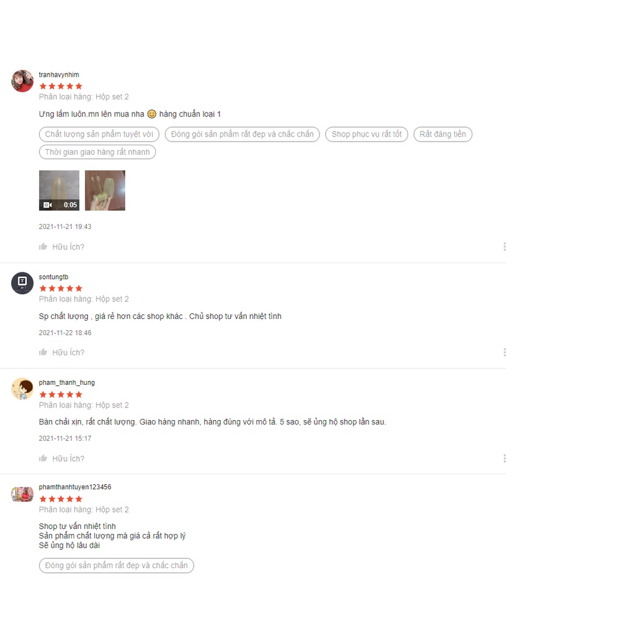Select the 'Shop phục vụ rất tốt' tag
Screen dimensions: 644x644
click(x=367, y=135)
